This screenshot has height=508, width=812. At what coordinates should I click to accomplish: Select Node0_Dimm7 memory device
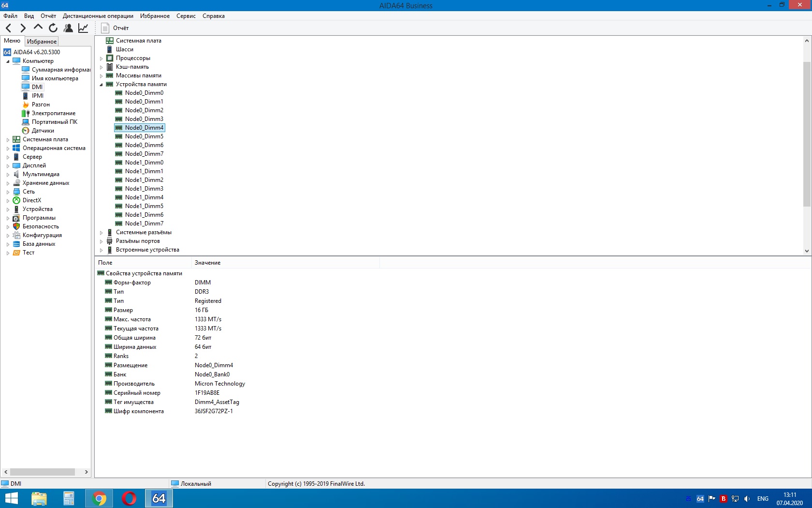coord(144,154)
